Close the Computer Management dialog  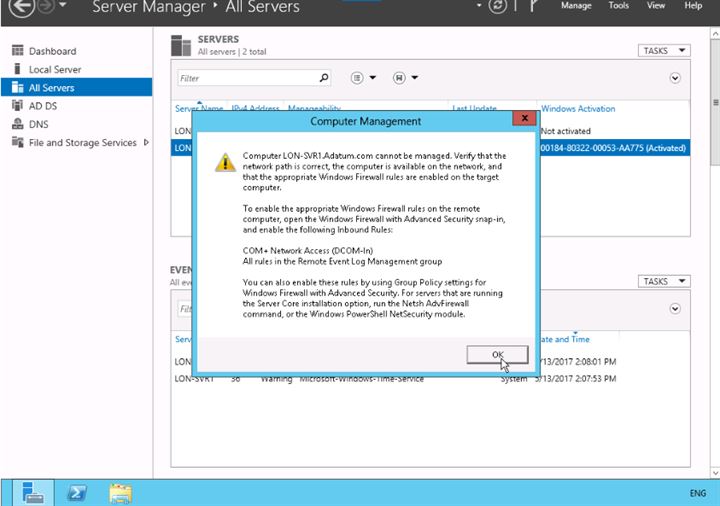pos(524,118)
